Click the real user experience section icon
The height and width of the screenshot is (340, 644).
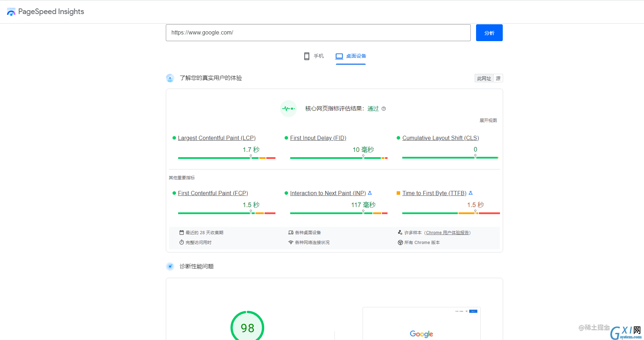click(x=170, y=78)
